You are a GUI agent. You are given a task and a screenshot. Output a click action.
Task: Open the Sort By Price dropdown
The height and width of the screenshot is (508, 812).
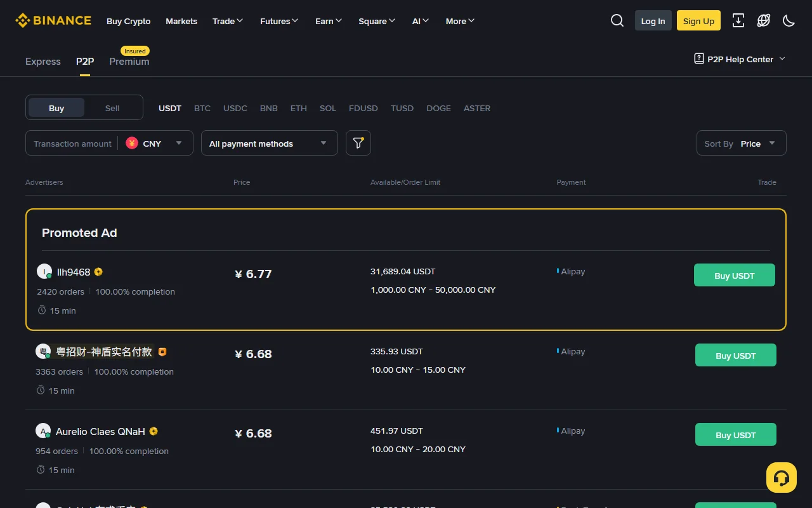click(742, 143)
